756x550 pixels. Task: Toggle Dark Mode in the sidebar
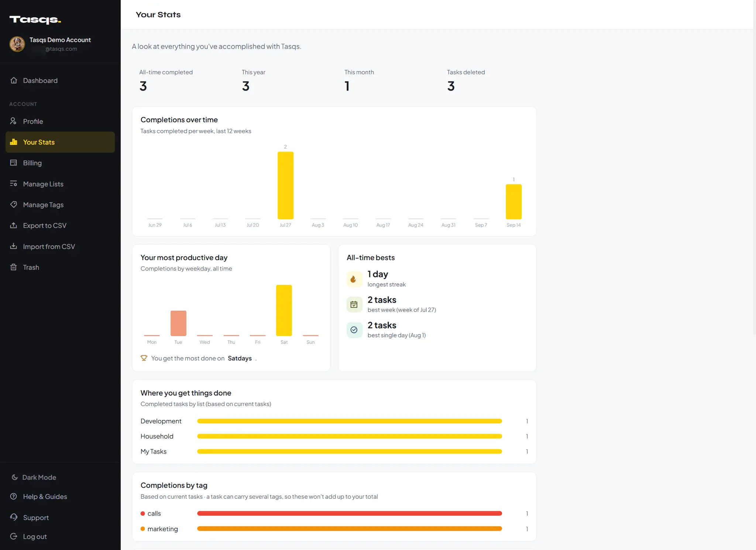[34, 477]
